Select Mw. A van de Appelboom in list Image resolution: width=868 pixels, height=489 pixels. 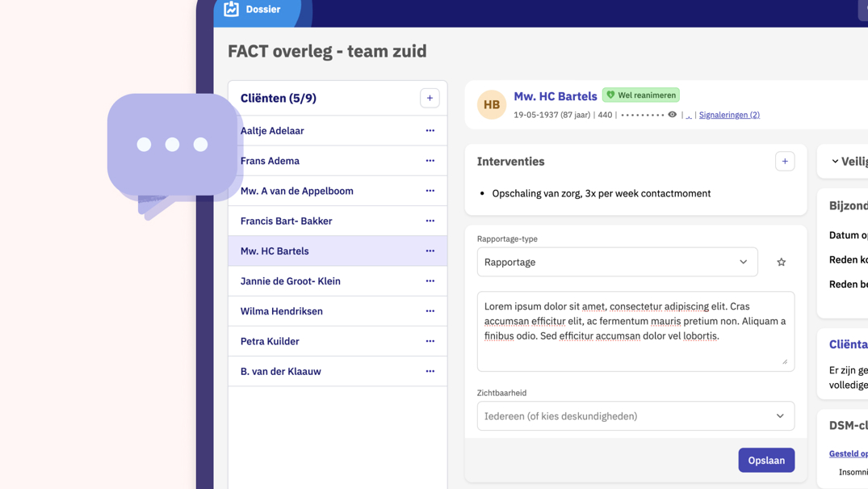pos(296,192)
